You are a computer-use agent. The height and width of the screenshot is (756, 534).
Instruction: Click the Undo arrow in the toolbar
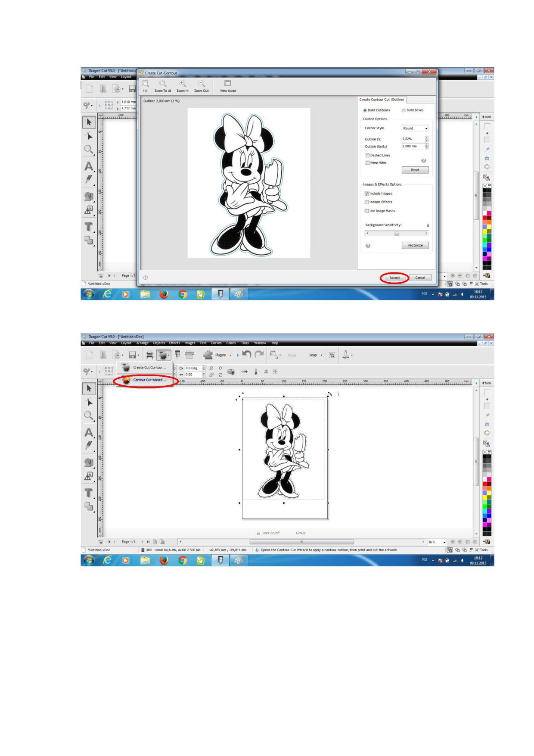(247, 355)
